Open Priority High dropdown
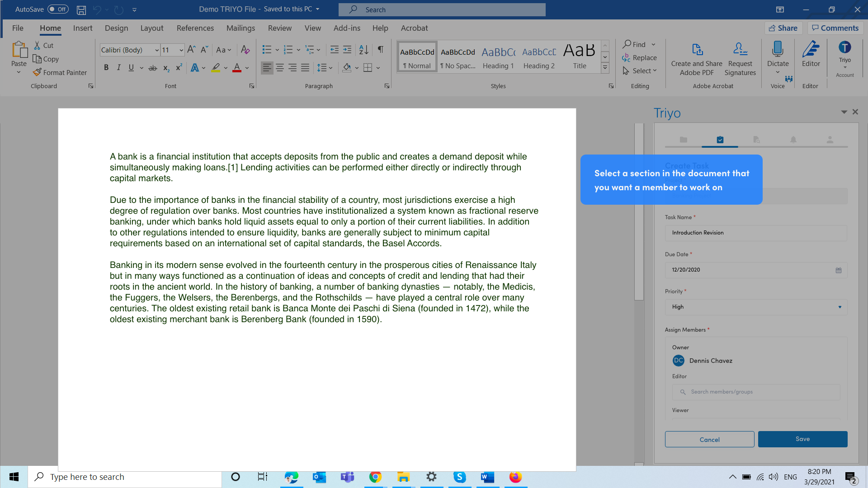 [x=840, y=307]
